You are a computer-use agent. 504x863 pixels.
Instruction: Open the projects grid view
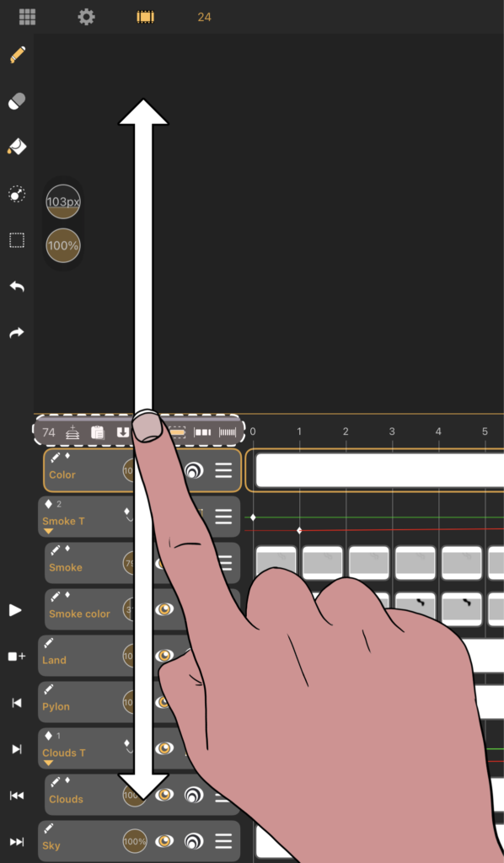pos(28,17)
